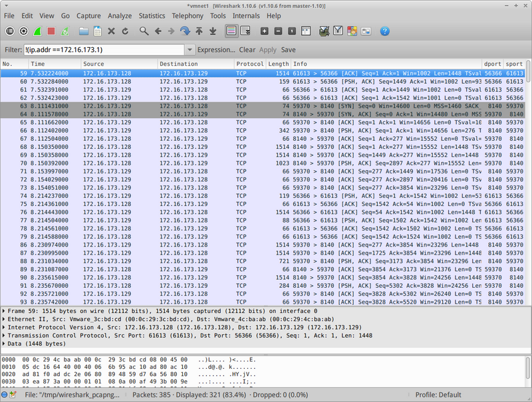Screen dimensions: 532x402
Task: Go back in packet history
Action: tap(158, 31)
